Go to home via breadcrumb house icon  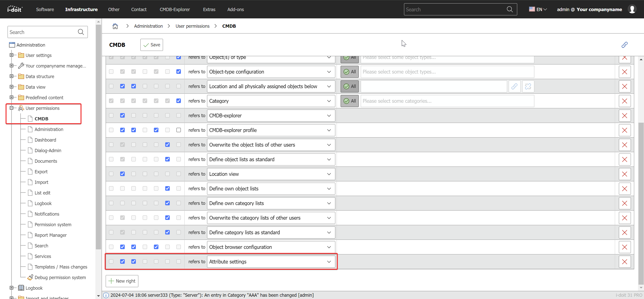(x=115, y=26)
